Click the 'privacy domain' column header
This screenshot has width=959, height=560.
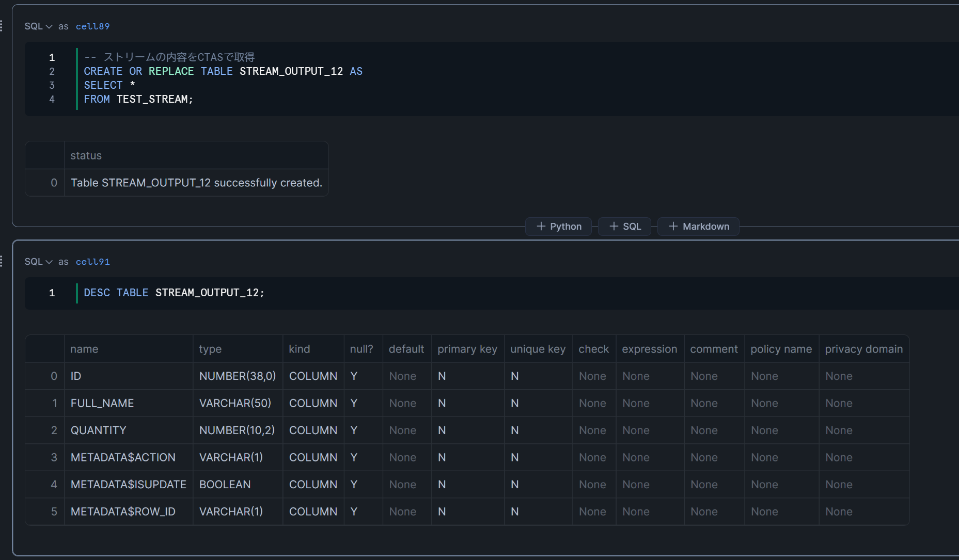[864, 349]
